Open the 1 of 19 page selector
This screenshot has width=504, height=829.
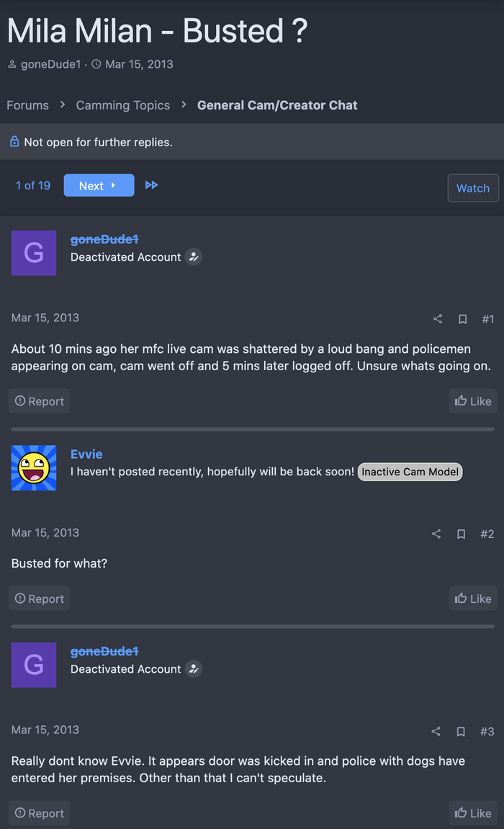32,186
